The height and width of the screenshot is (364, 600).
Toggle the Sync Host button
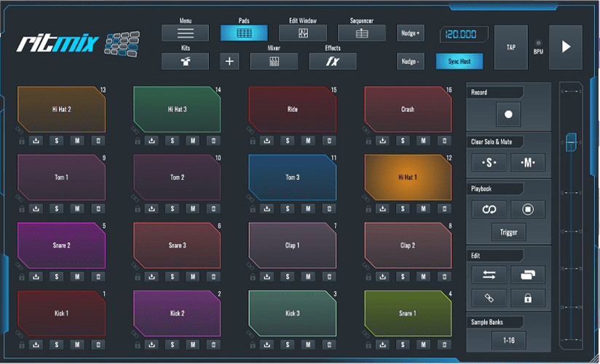[x=459, y=61]
